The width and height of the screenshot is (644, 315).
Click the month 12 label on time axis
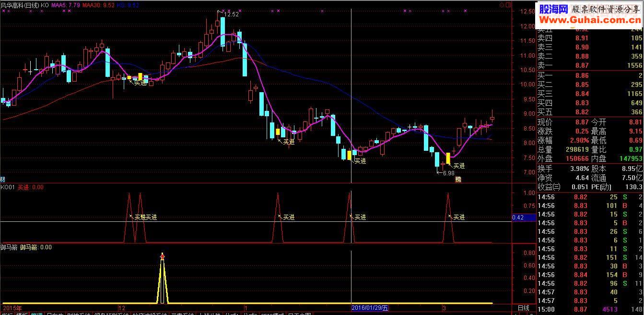click(x=121, y=307)
